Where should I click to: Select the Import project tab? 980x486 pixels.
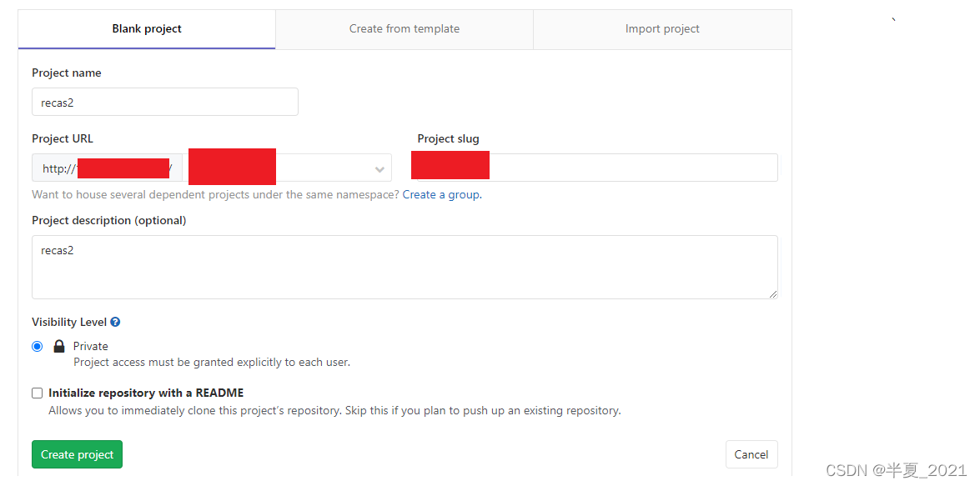[x=662, y=28]
